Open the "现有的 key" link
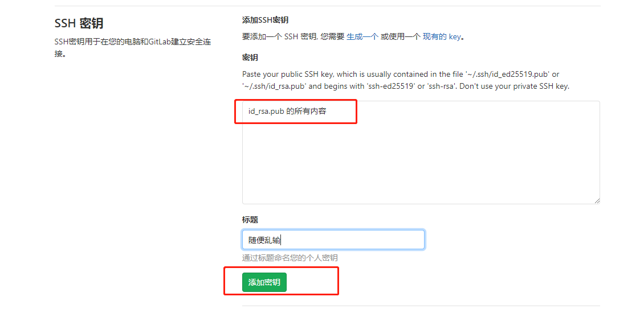Viewport: 644px width, 309px height. (x=441, y=37)
